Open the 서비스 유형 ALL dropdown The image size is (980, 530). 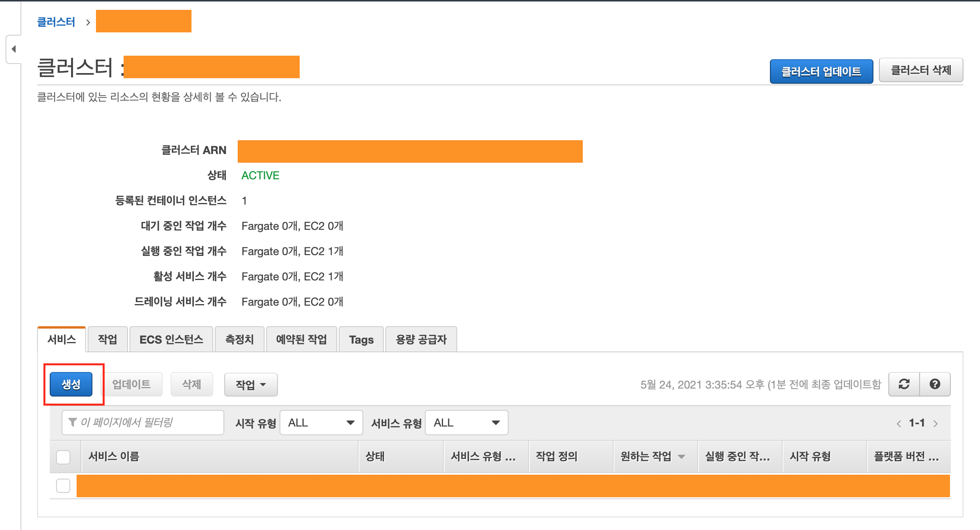[466, 423]
